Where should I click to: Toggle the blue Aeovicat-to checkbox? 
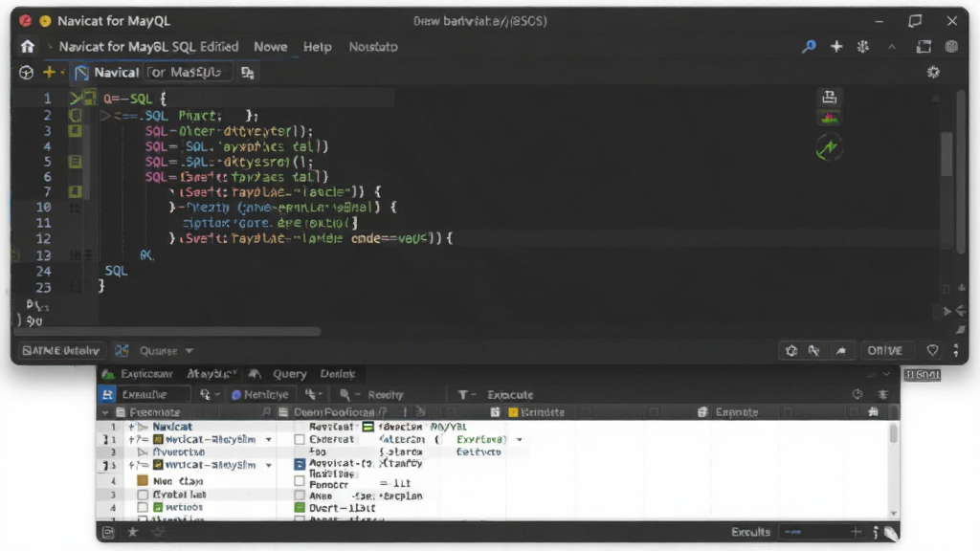[300, 464]
